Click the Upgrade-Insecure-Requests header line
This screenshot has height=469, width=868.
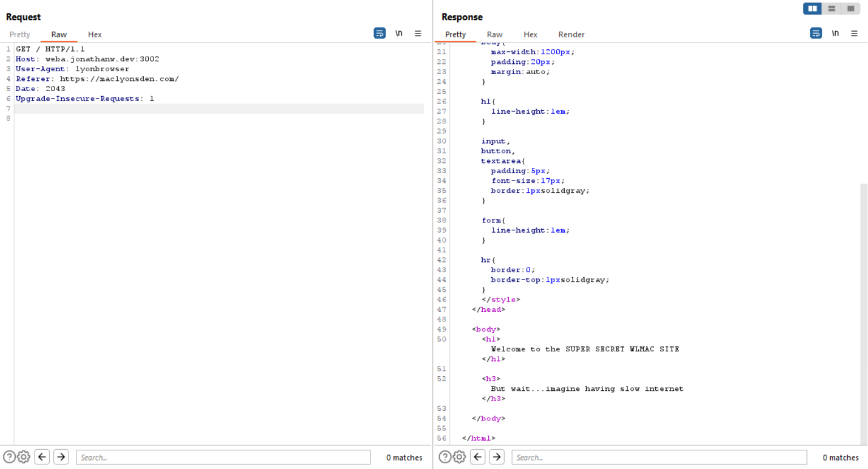(85, 98)
